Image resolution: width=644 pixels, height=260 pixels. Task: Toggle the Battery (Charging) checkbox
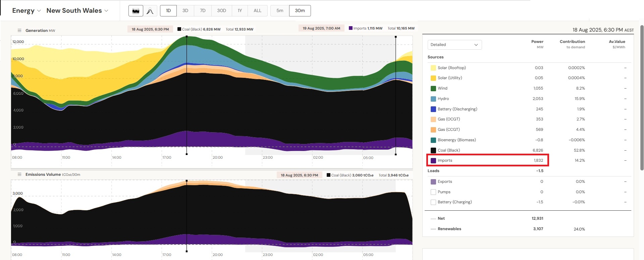pos(433,202)
